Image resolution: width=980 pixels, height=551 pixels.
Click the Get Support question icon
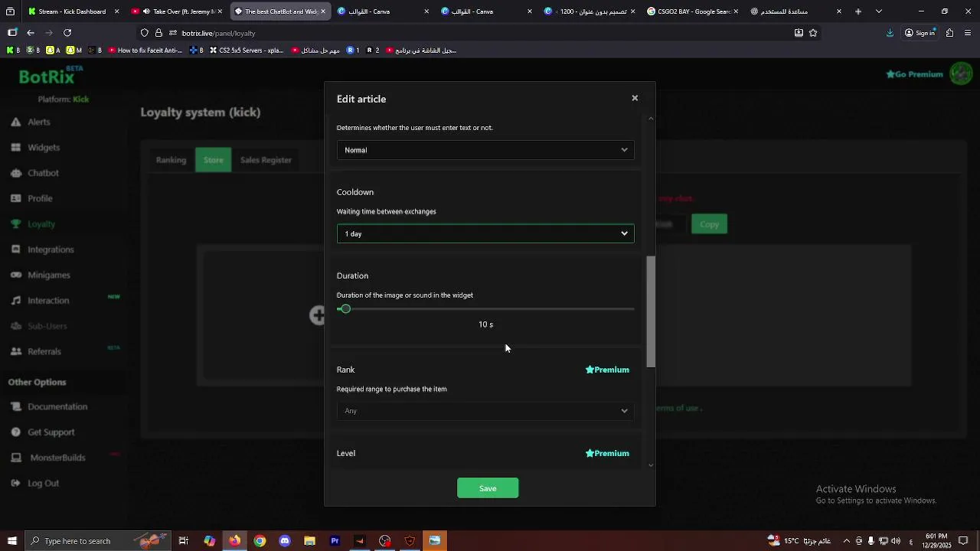[x=15, y=432]
